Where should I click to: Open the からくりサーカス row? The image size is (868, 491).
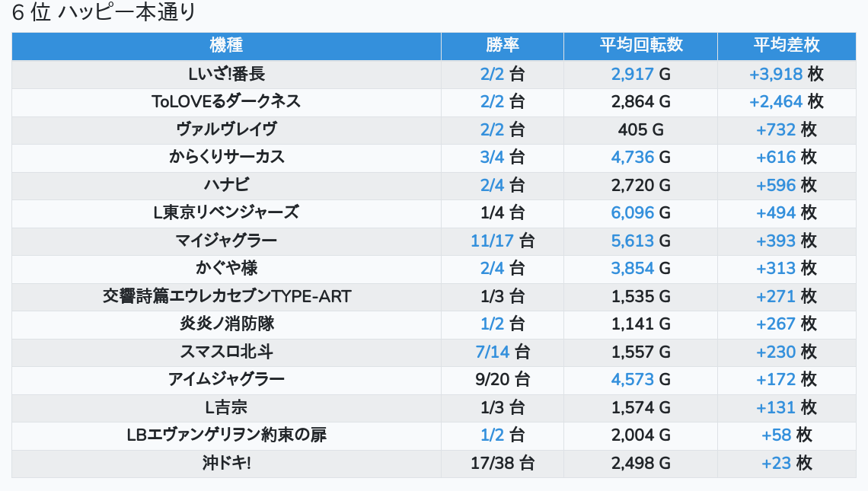click(226, 158)
